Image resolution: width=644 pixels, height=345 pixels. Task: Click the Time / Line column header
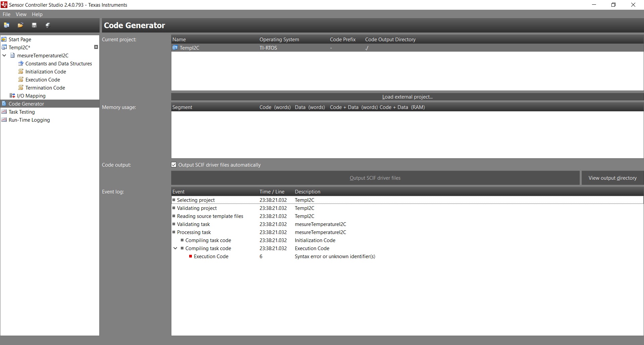click(x=272, y=191)
